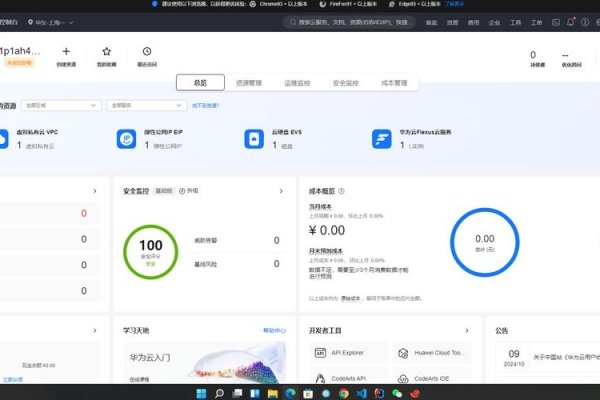The image size is (600, 400).
Task: Open recent visits clock icon
Action: pyautogui.click(x=147, y=51)
